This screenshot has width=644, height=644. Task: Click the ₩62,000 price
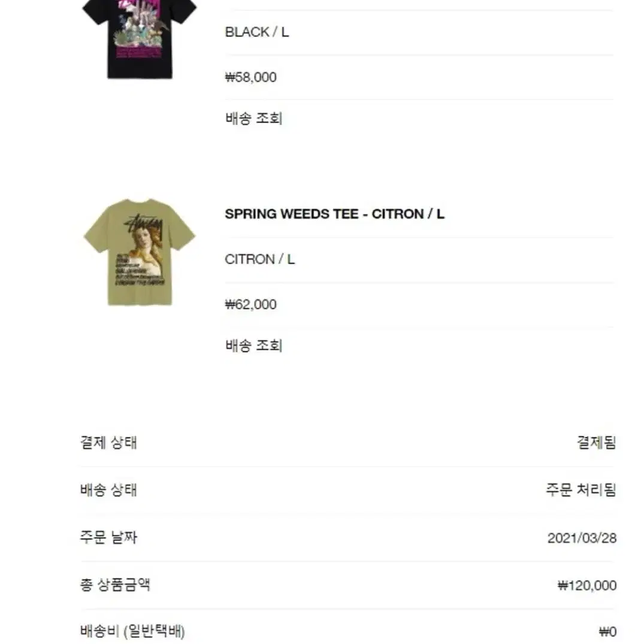coord(250,304)
